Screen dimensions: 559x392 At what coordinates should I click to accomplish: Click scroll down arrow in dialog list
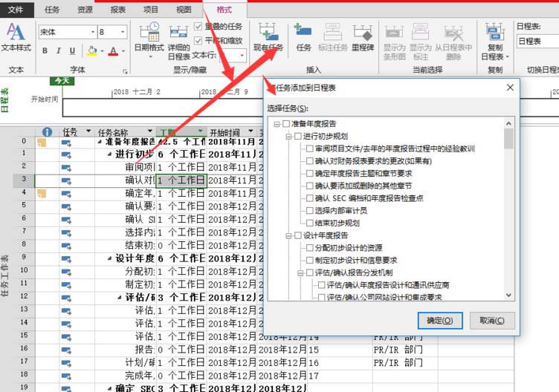[x=508, y=295]
